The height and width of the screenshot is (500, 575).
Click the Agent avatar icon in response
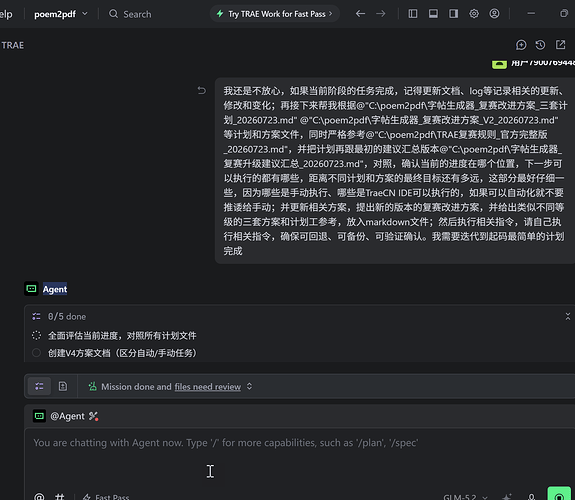[x=31, y=289]
